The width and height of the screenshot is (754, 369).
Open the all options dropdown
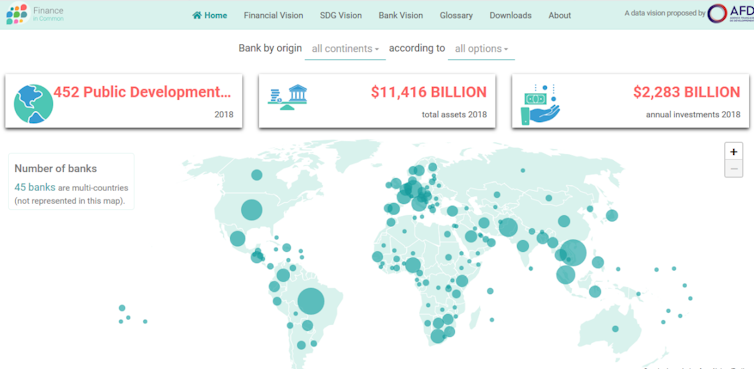(481, 49)
